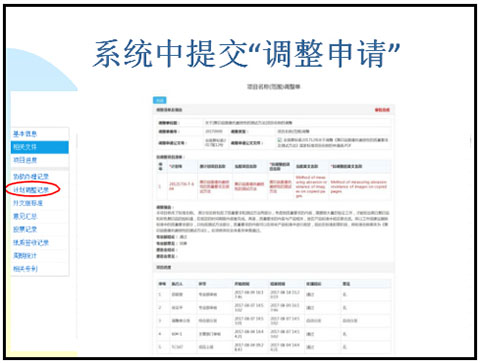Open the 周期统计 sidebar item

pos(25,256)
